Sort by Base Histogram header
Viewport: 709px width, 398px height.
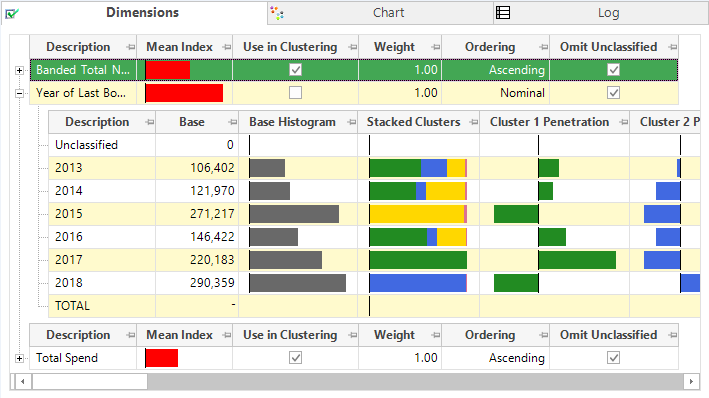click(292, 122)
